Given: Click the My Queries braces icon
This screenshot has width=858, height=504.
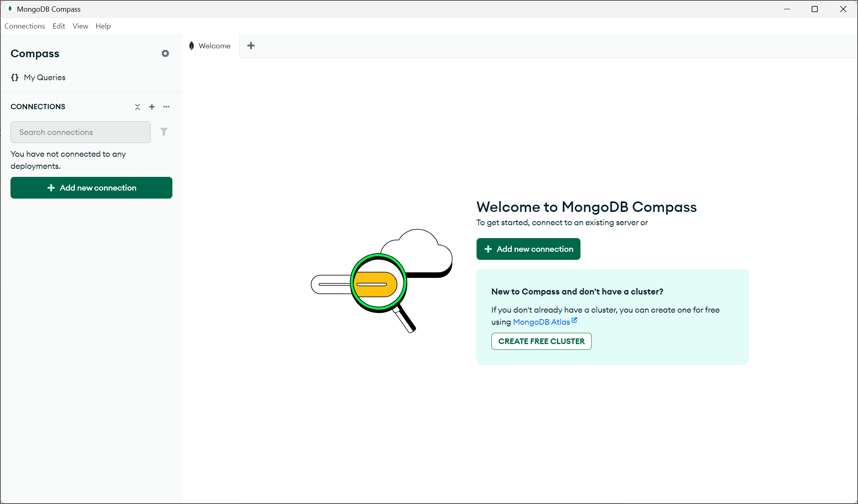Looking at the screenshot, I should coord(15,77).
